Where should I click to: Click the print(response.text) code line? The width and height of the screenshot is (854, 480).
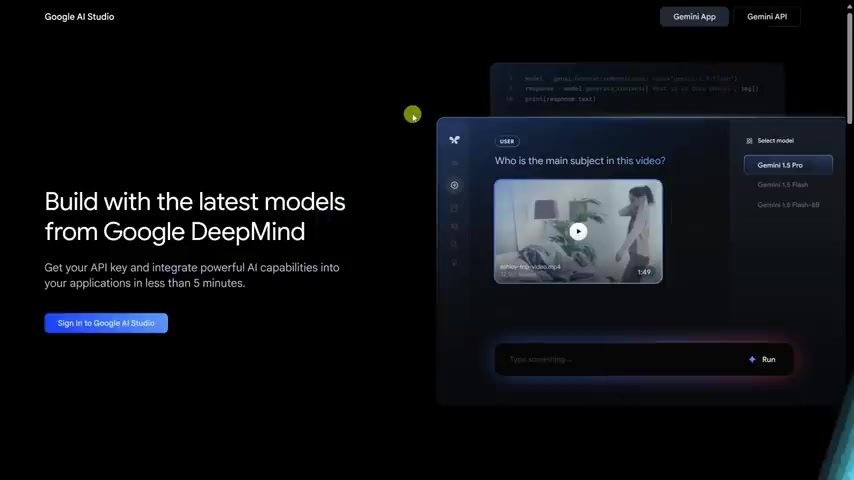coord(560,99)
